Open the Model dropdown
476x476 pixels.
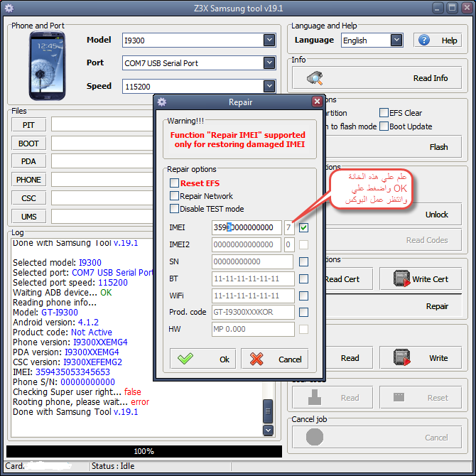click(269, 40)
